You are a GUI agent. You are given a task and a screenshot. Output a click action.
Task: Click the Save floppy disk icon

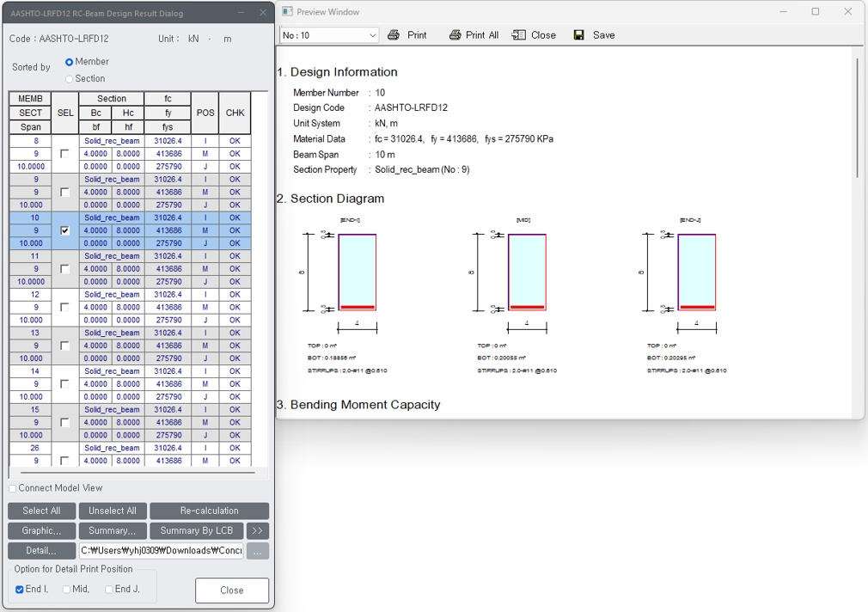579,35
